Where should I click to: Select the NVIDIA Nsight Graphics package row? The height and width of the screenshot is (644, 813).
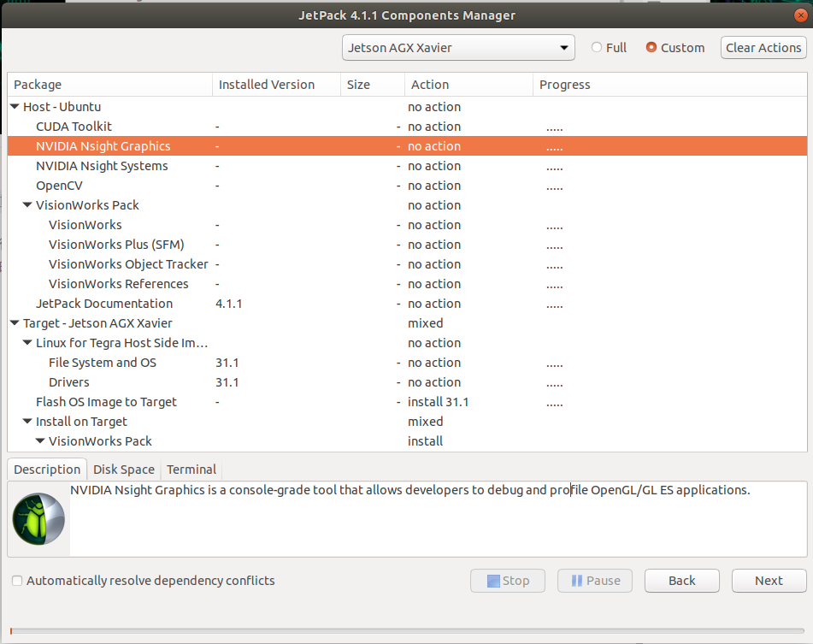(407, 146)
